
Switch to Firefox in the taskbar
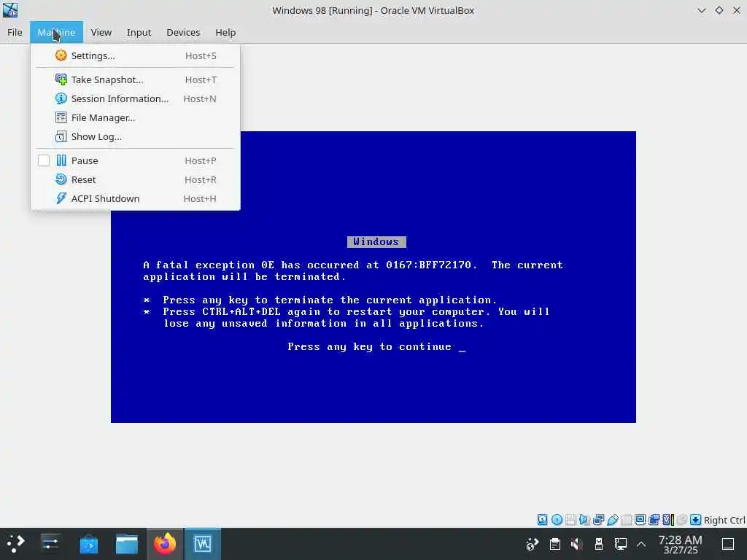[x=165, y=543]
